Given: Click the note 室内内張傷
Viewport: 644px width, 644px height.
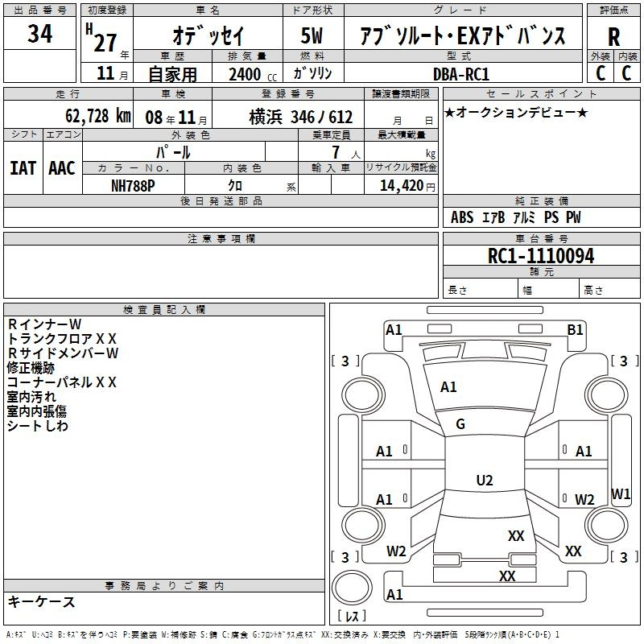Looking at the screenshot, I should pos(36,411).
